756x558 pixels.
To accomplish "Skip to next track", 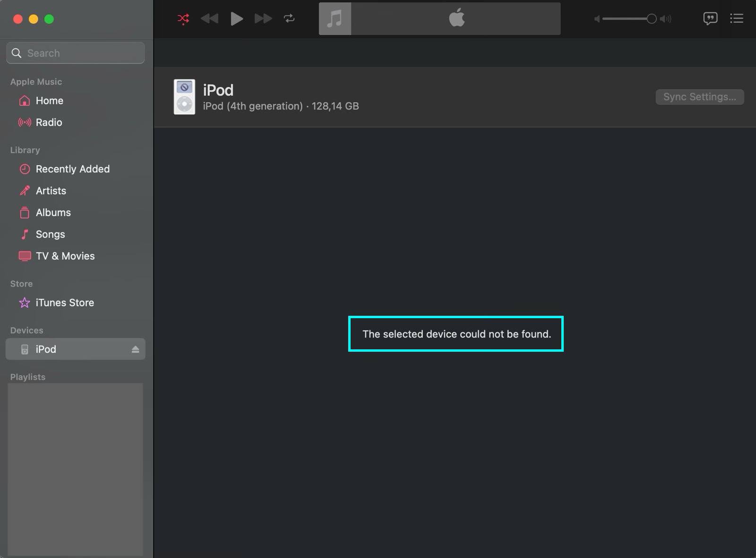I will coord(263,18).
